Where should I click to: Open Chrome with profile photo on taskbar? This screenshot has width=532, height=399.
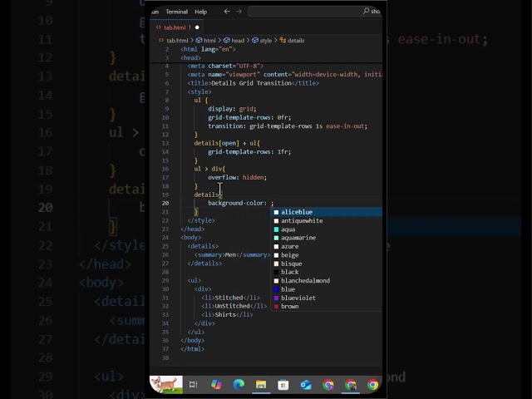click(351, 384)
